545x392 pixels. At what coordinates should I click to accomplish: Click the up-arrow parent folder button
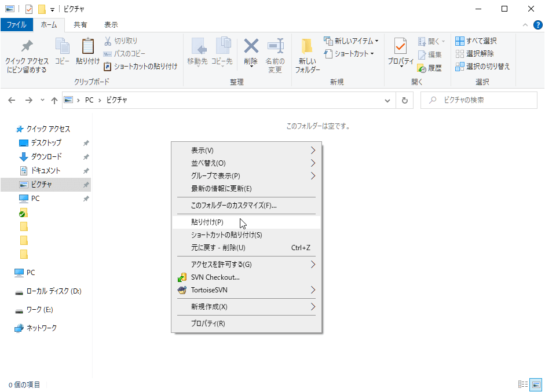coord(54,100)
